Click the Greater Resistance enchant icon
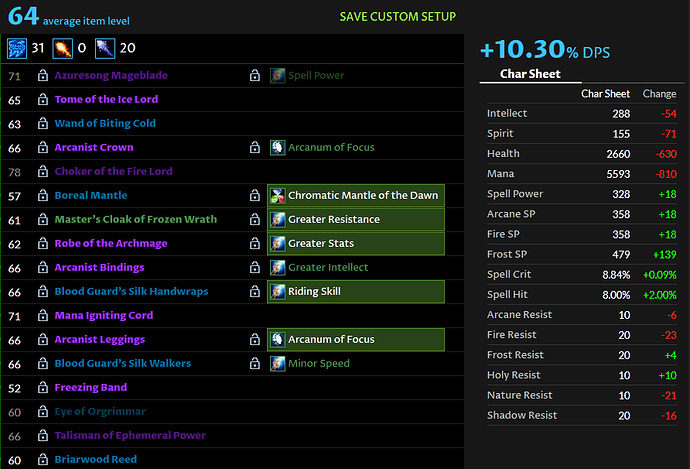This screenshot has height=469, width=690. pyautogui.click(x=277, y=220)
